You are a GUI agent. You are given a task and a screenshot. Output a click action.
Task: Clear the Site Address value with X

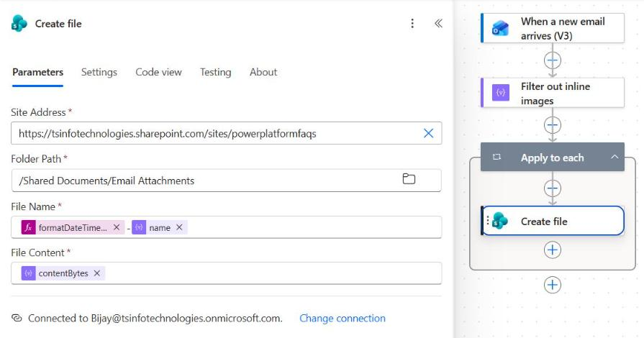pos(428,133)
